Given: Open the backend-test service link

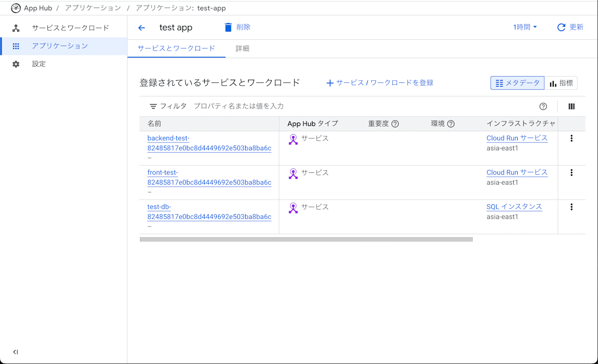Looking at the screenshot, I should [209, 143].
